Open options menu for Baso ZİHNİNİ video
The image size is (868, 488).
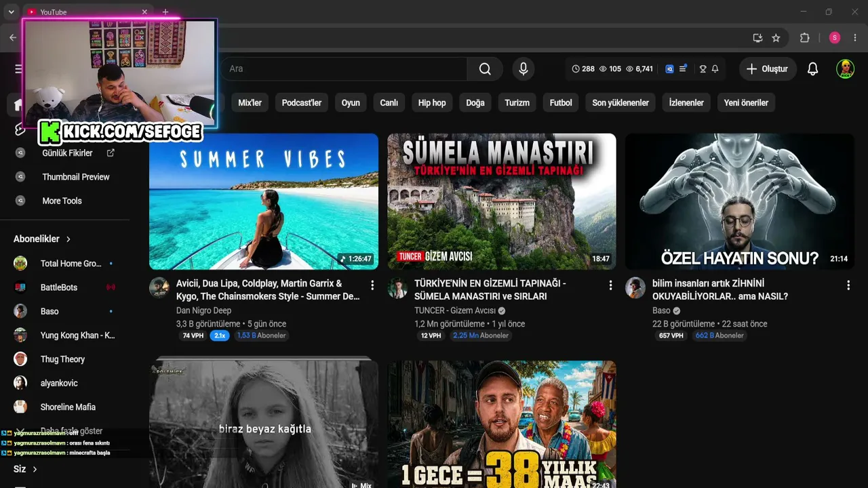coord(848,285)
